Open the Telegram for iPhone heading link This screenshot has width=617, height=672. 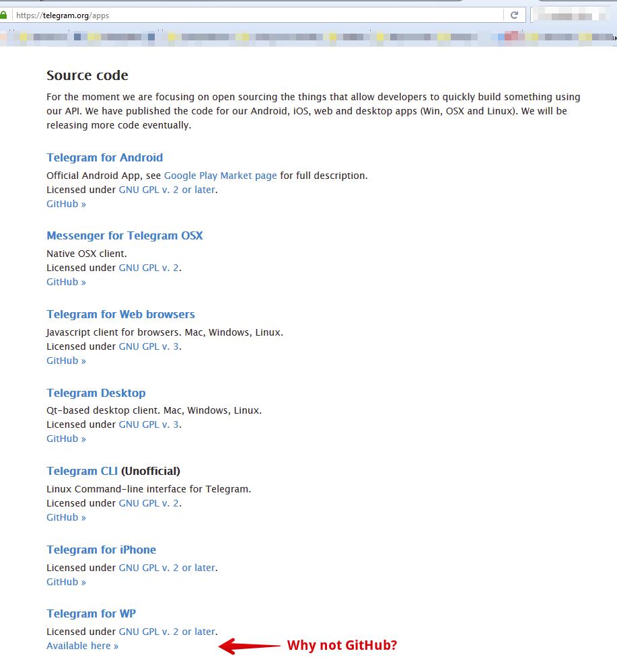pyautogui.click(x=101, y=550)
